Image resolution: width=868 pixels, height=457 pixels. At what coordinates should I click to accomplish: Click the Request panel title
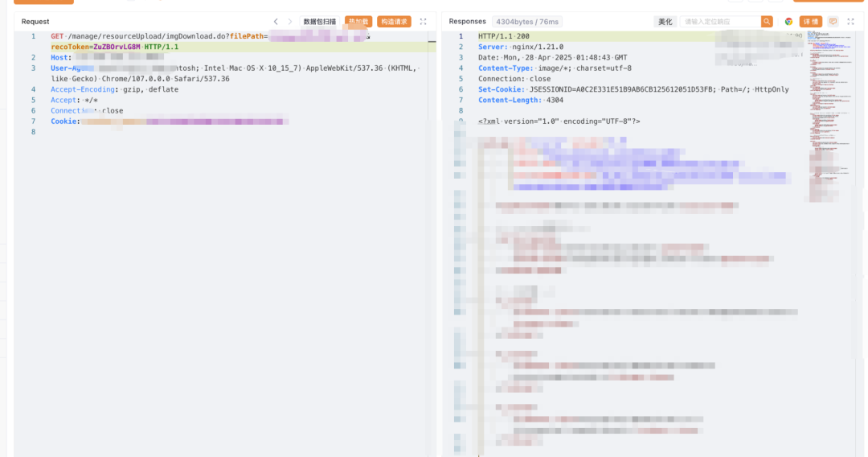(x=35, y=22)
